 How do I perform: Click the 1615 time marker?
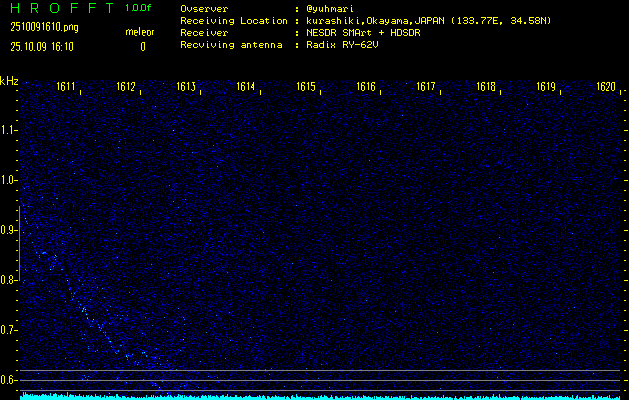click(306, 88)
